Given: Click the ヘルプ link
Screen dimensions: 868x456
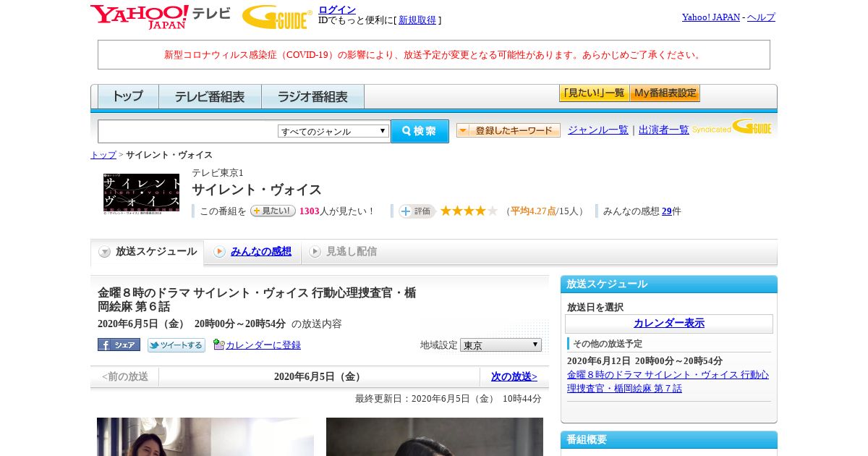Looking at the screenshot, I should (x=761, y=17).
